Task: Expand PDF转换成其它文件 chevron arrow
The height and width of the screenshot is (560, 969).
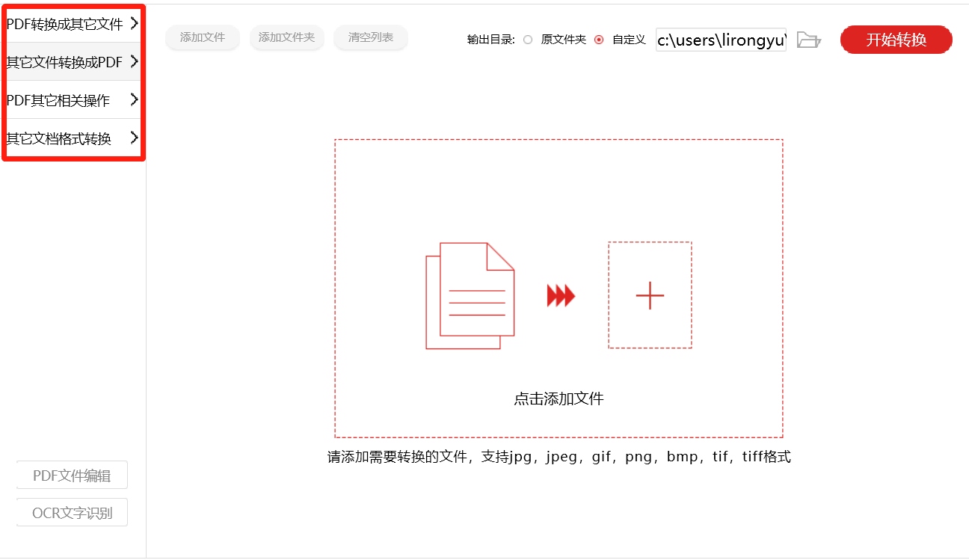Action: pyautogui.click(x=134, y=23)
